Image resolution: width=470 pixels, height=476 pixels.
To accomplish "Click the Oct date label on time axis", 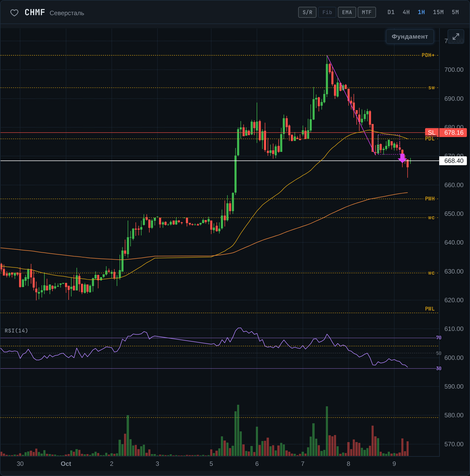I will pyautogui.click(x=66, y=464).
